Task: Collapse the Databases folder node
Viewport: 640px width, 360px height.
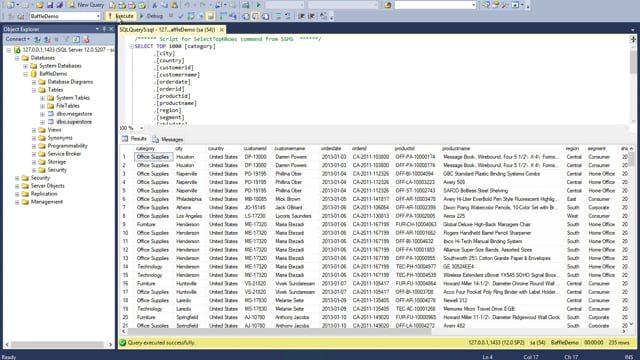Action: pos(17,58)
